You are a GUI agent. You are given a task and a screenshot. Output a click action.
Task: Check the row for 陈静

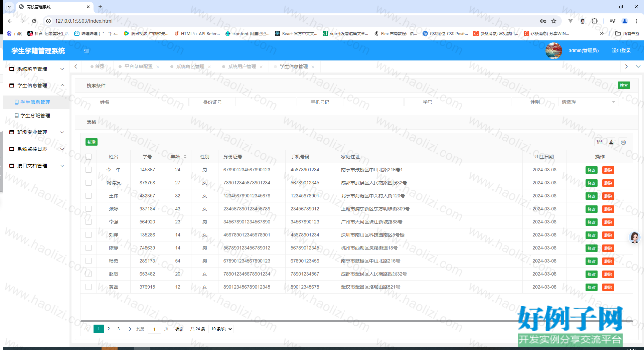pos(89,248)
